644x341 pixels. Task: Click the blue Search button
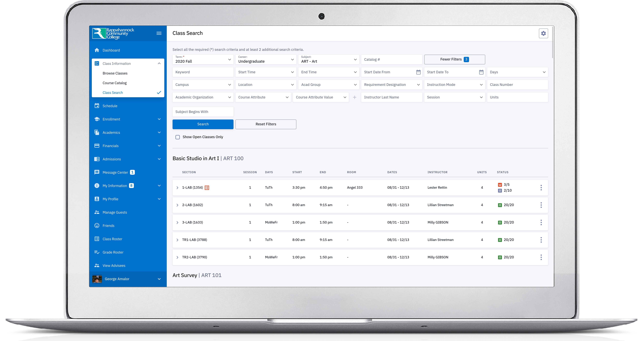point(203,124)
